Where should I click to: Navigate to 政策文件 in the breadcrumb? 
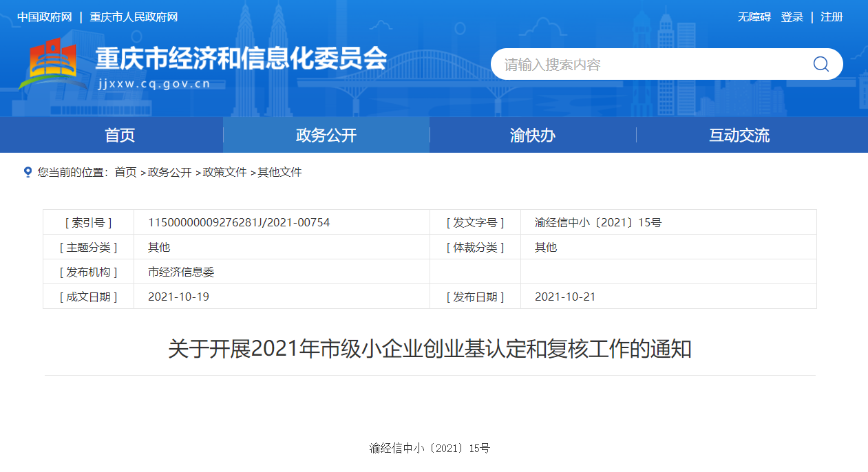pyautogui.click(x=224, y=173)
